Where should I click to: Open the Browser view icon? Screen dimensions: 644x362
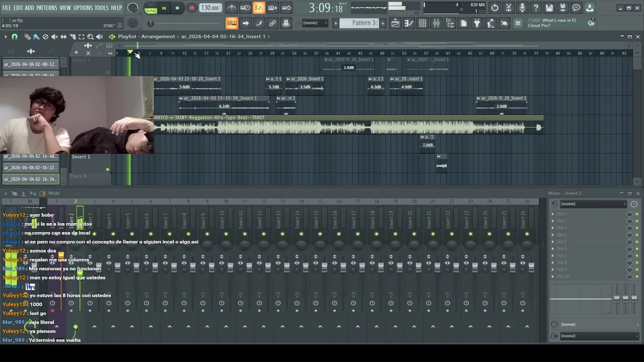[x=450, y=23]
